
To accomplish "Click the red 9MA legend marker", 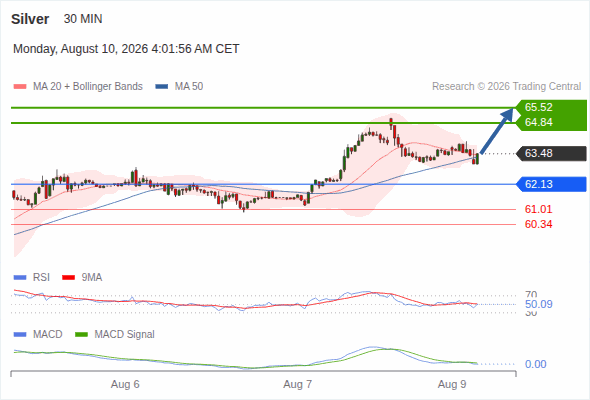I will point(68,278).
